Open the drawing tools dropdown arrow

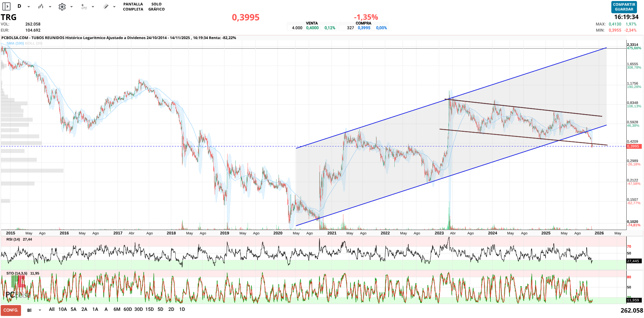[114, 7]
